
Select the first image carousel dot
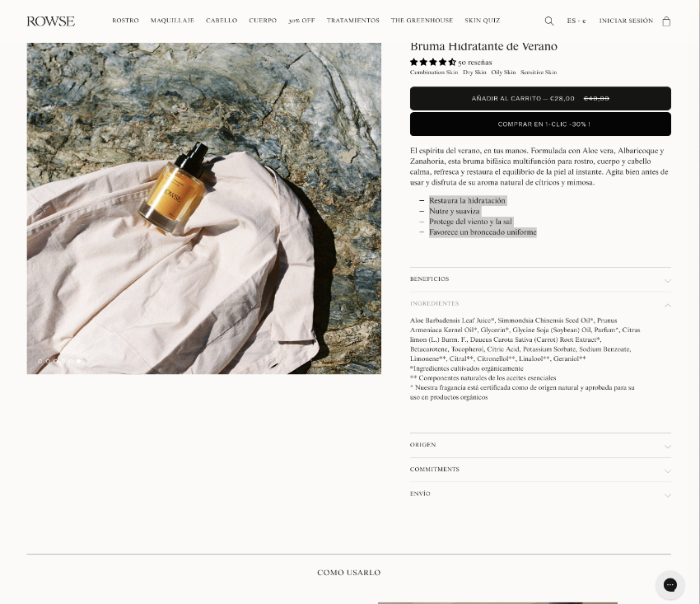click(x=40, y=361)
